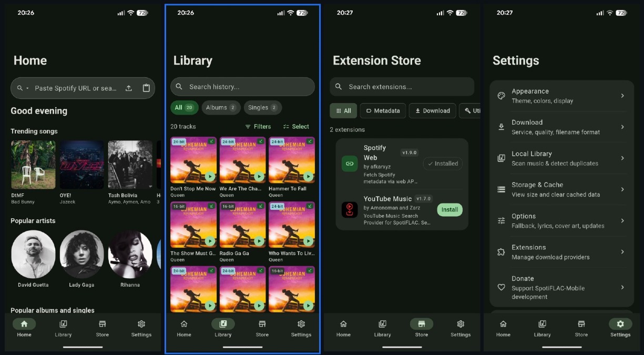Click the Search history input field

pos(242,86)
